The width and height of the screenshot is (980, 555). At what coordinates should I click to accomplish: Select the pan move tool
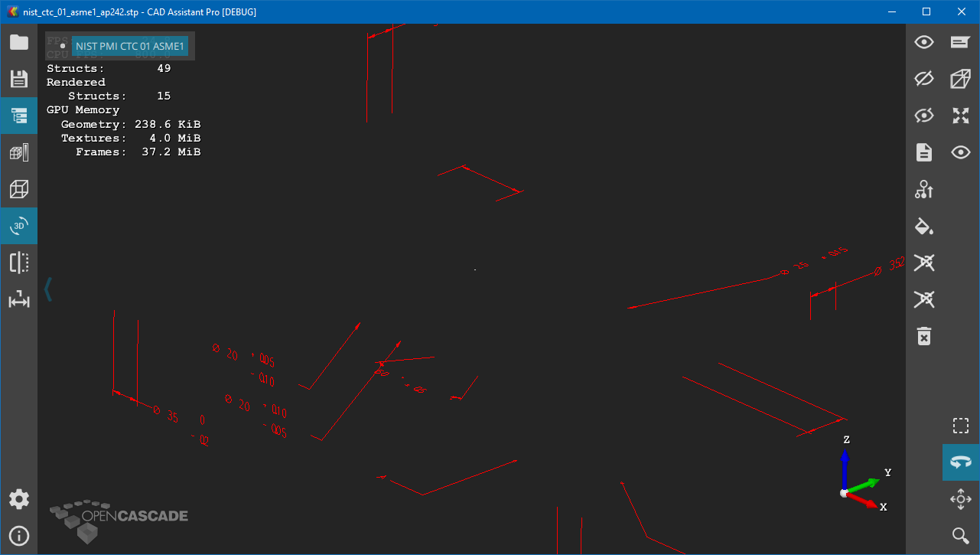point(961,499)
